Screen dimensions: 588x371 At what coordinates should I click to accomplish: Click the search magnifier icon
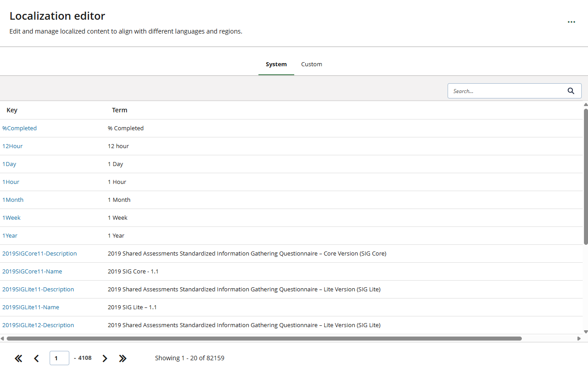tap(571, 91)
